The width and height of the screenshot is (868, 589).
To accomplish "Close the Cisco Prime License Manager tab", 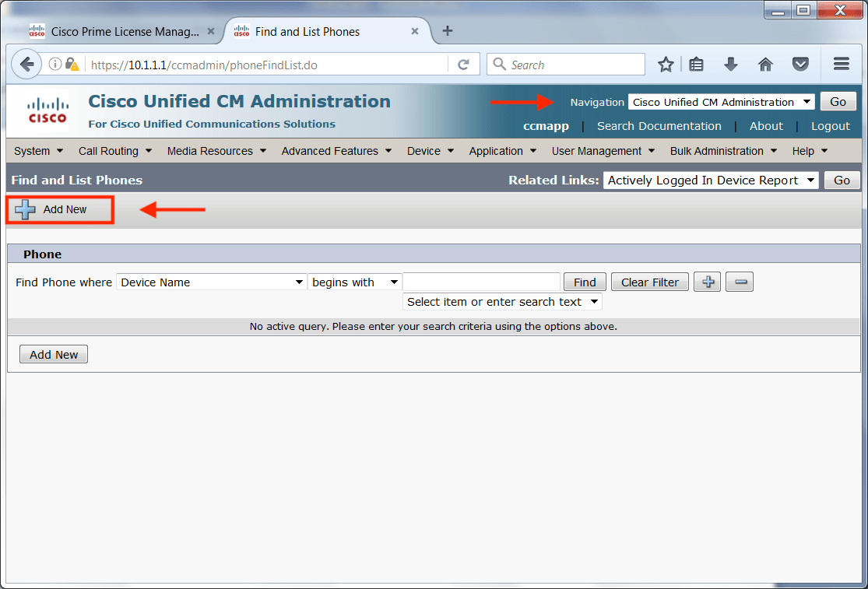I will click(211, 32).
